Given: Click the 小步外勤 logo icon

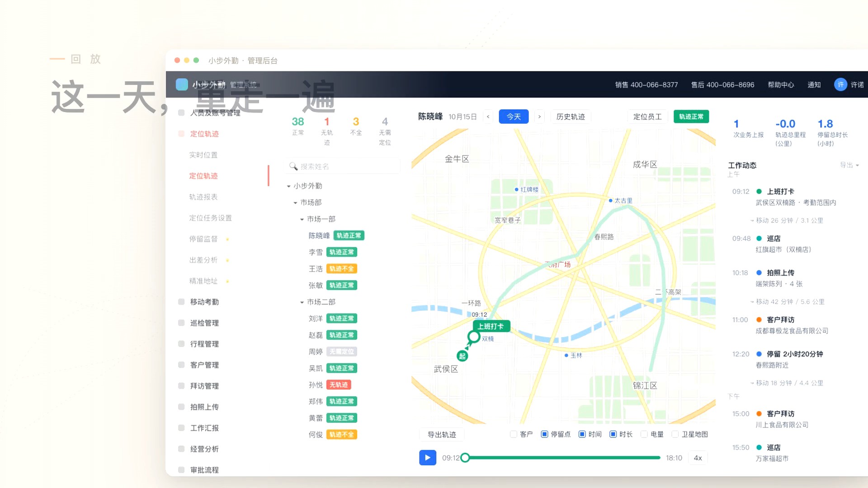Looking at the screenshot, I should tap(182, 84).
